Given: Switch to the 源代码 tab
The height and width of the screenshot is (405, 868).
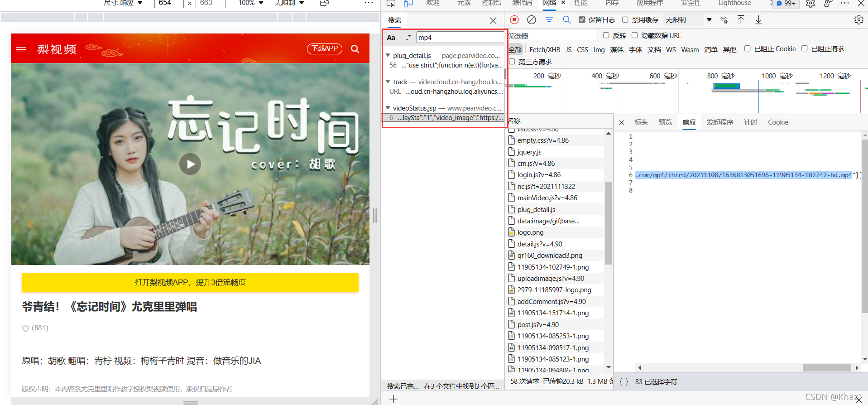Looking at the screenshot, I should tap(522, 3).
